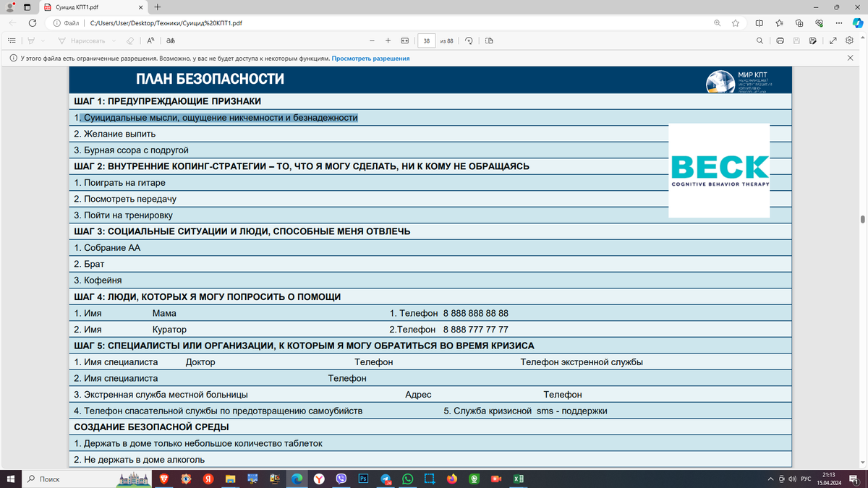Expand the Нарисовать pen options
868x488 pixels.
pos(114,40)
